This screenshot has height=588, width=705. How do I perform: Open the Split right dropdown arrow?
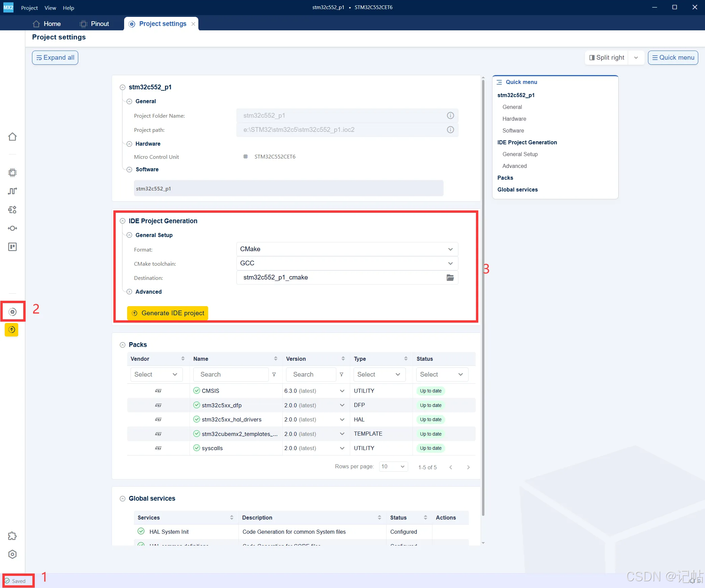point(636,58)
